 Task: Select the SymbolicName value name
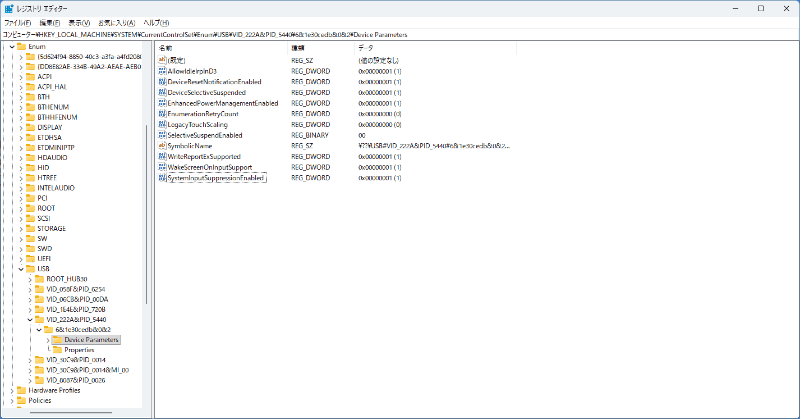[x=190, y=146]
